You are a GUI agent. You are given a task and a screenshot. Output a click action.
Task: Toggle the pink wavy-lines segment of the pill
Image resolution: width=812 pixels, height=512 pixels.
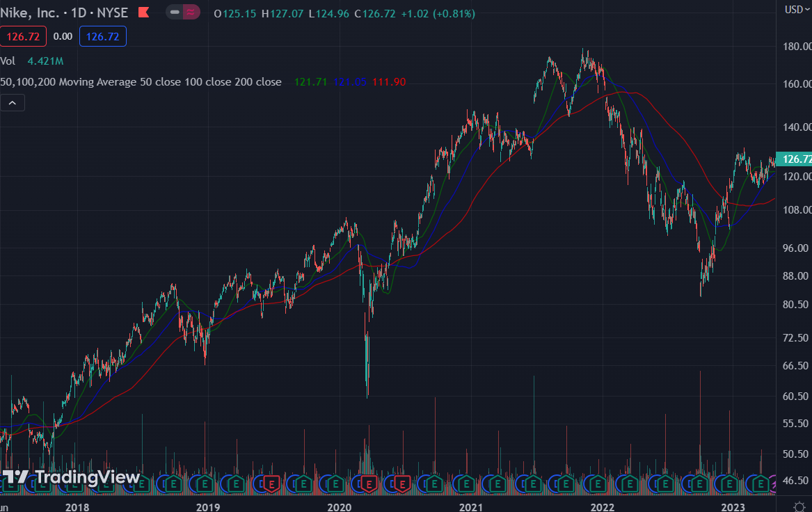point(191,12)
